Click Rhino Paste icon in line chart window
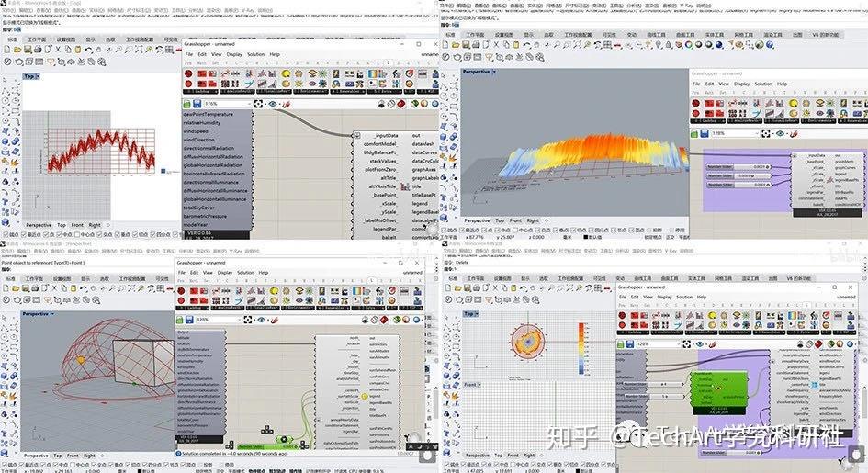The image size is (868, 473). pyautogui.click(x=77, y=50)
